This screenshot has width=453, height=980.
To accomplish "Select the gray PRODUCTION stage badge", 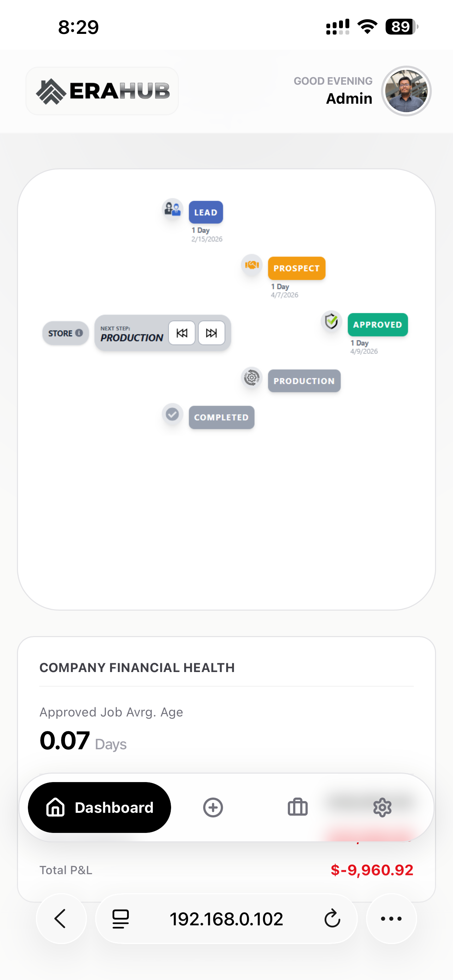I will point(304,381).
